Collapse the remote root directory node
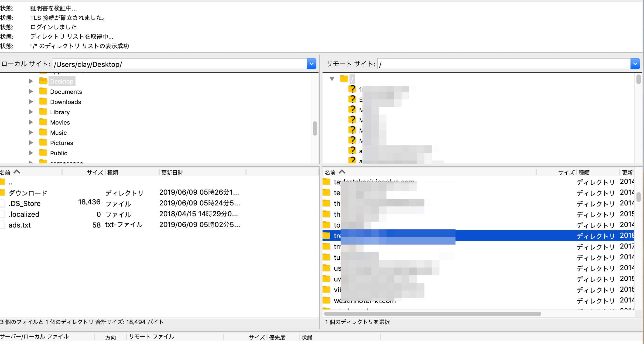 click(332, 79)
